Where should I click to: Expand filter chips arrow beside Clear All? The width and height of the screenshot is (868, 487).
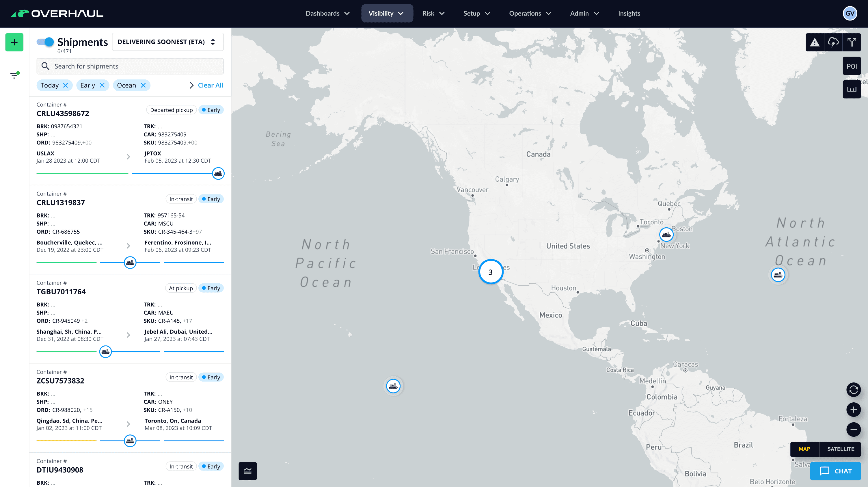192,85
